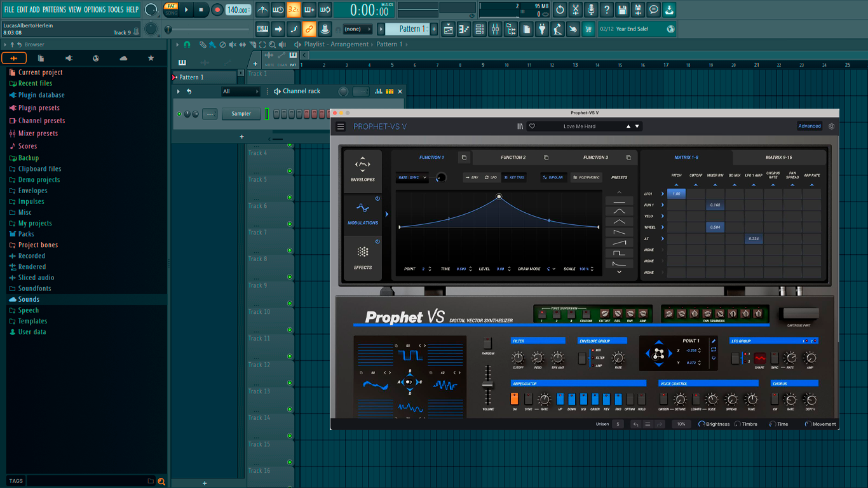Enable Key Trig mode

(514, 177)
